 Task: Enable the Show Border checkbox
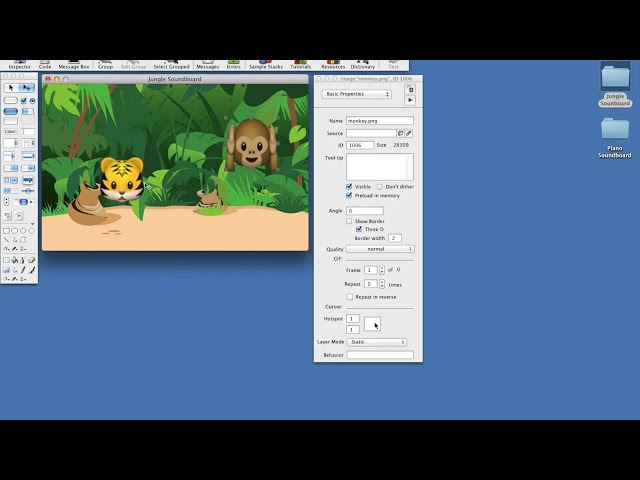click(x=349, y=221)
